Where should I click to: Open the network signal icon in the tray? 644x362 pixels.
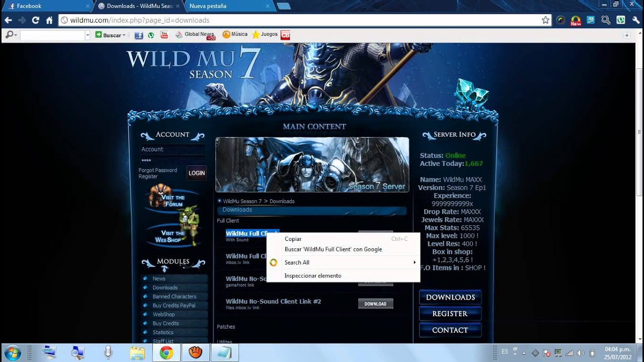point(569,353)
